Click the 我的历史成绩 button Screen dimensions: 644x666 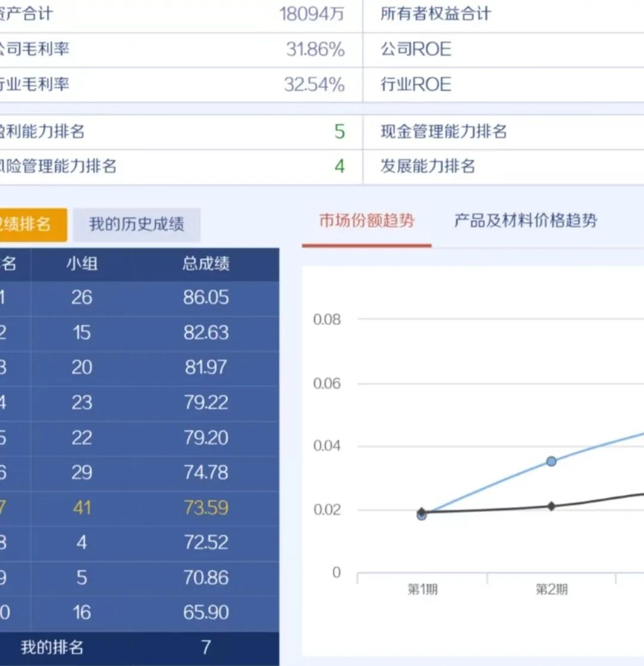click(136, 225)
